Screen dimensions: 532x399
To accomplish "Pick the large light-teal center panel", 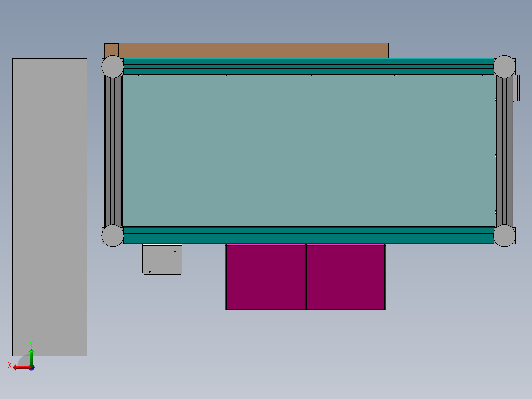I will 309,151.
